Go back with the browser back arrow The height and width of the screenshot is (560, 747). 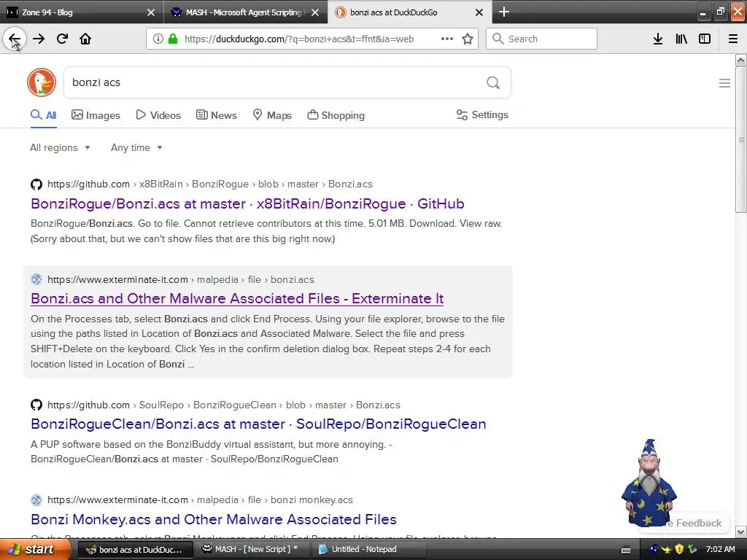[15, 39]
